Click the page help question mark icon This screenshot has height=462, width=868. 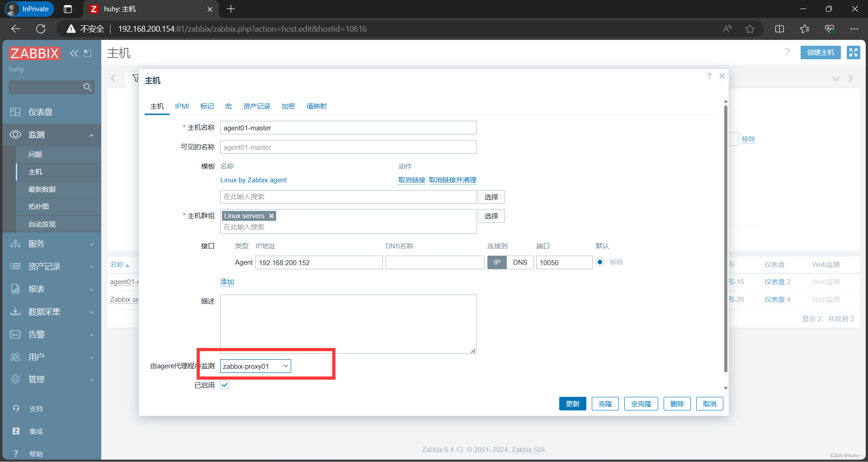[787, 52]
